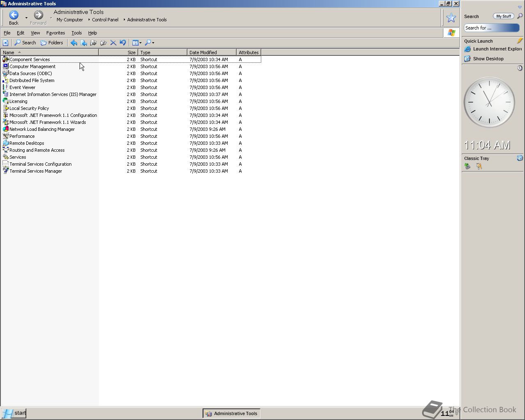Select the Terminal Services Manager icon

point(5,171)
